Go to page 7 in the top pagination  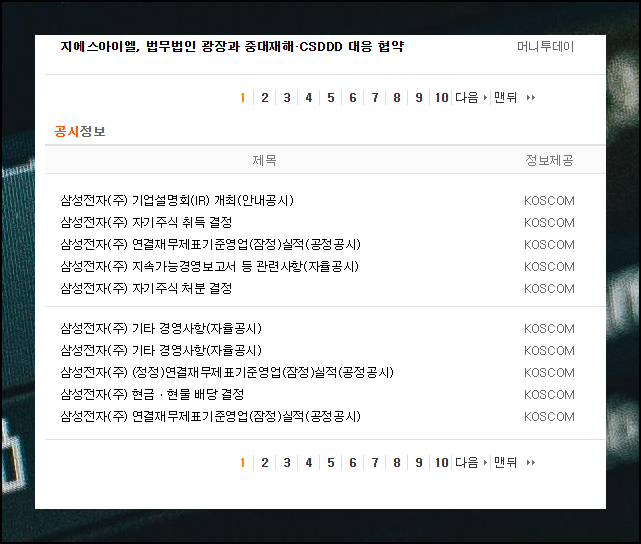pyautogui.click(x=375, y=98)
